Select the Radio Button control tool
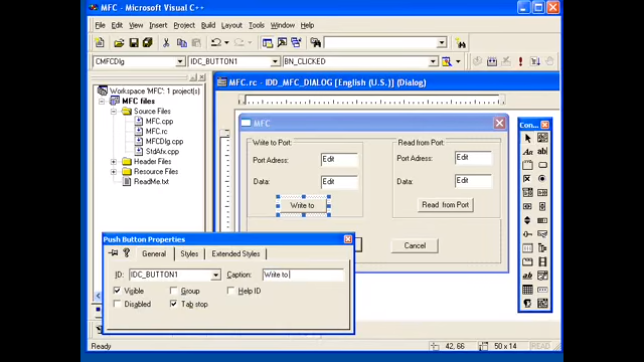 pos(543,179)
